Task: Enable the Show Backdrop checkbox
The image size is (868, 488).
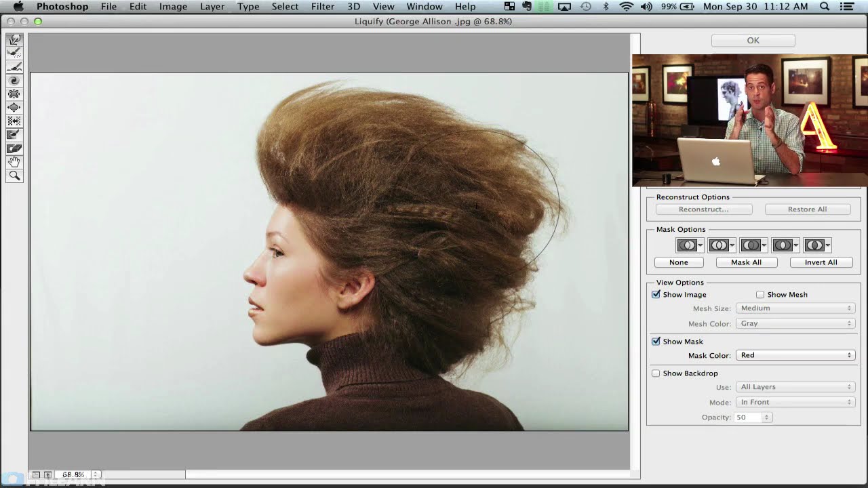Action: (x=656, y=373)
